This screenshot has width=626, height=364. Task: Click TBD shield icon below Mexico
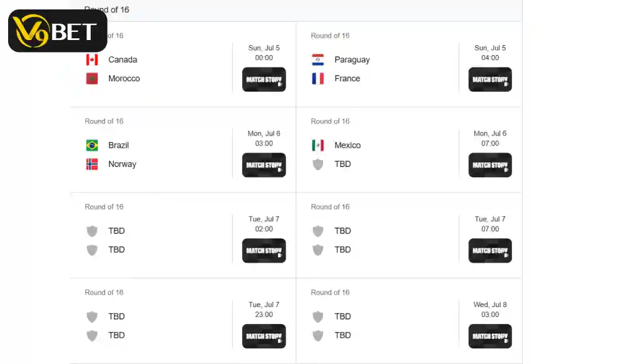point(318,164)
